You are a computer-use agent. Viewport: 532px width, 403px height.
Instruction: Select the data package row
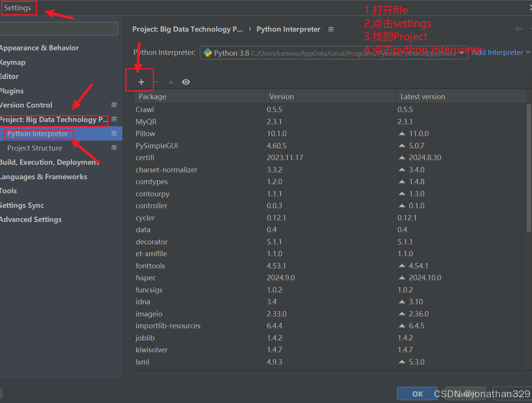tap(330, 230)
